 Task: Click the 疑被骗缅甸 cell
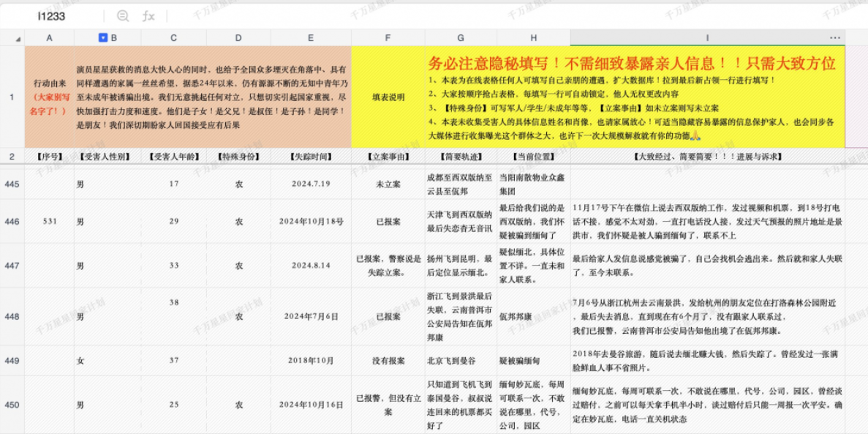(534, 360)
